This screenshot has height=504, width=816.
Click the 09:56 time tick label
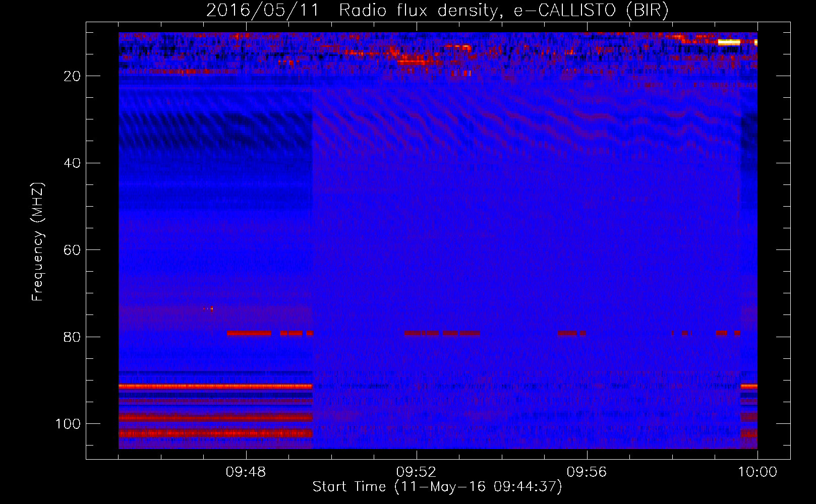tap(587, 472)
